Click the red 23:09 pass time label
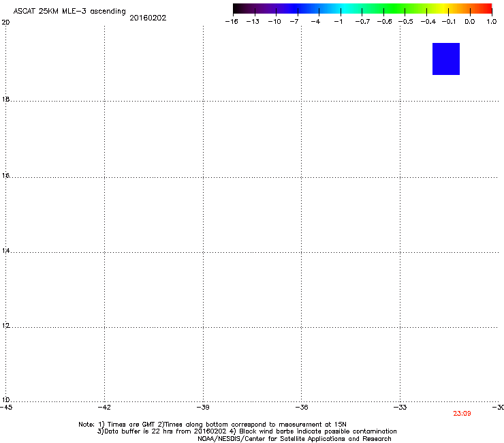Screen dimensions: 504x443 [x=462, y=414]
